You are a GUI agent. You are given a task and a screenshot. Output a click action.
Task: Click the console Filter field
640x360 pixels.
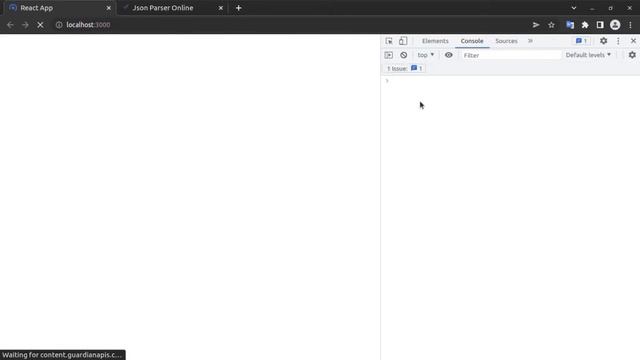[x=511, y=55]
